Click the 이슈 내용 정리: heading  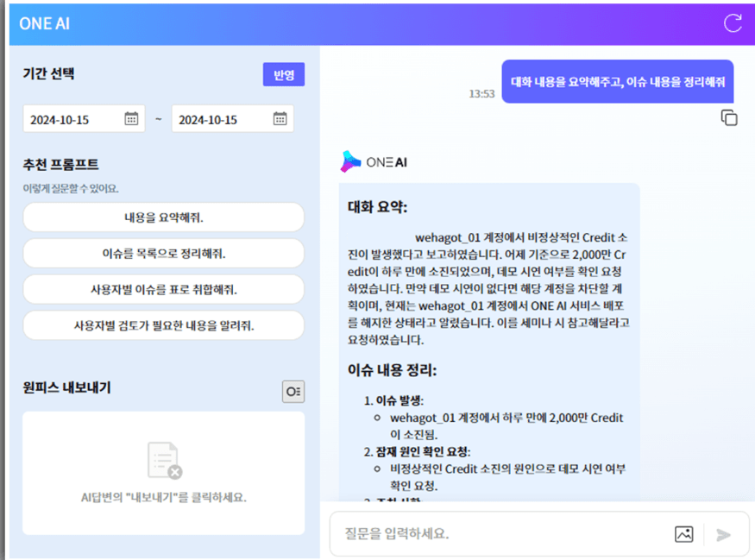pyautogui.click(x=392, y=370)
